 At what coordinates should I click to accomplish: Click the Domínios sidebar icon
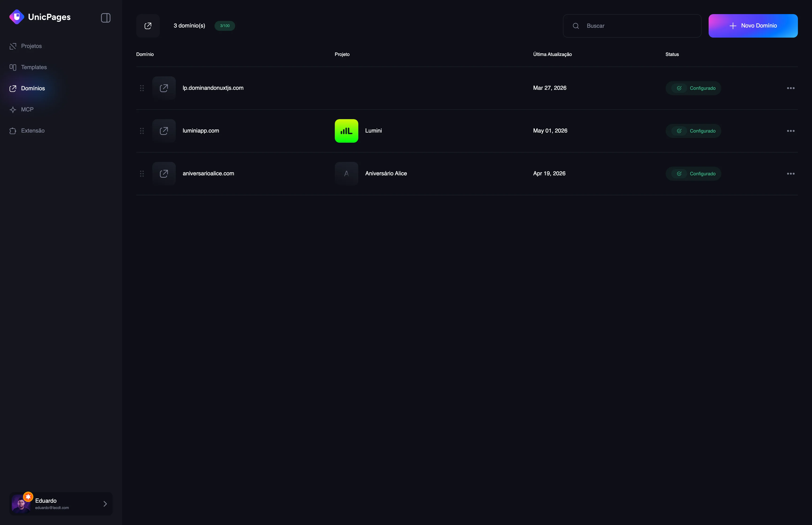click(13, 88)
